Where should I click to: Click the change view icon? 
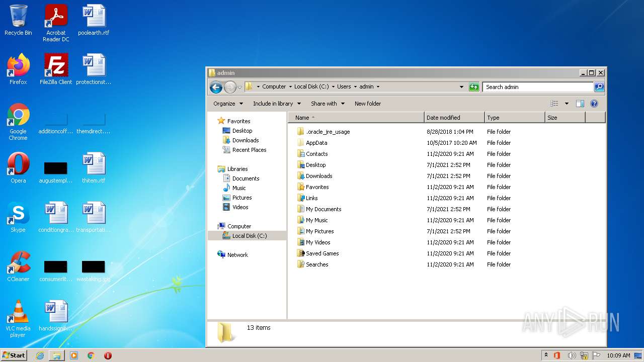[x=554, y=104]
